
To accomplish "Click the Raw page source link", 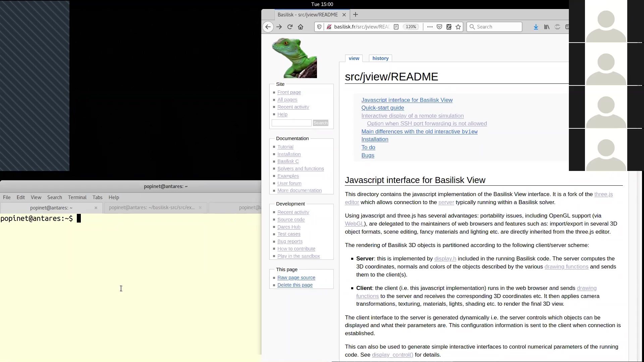I will pyautogui.click(x=296, y=278).
